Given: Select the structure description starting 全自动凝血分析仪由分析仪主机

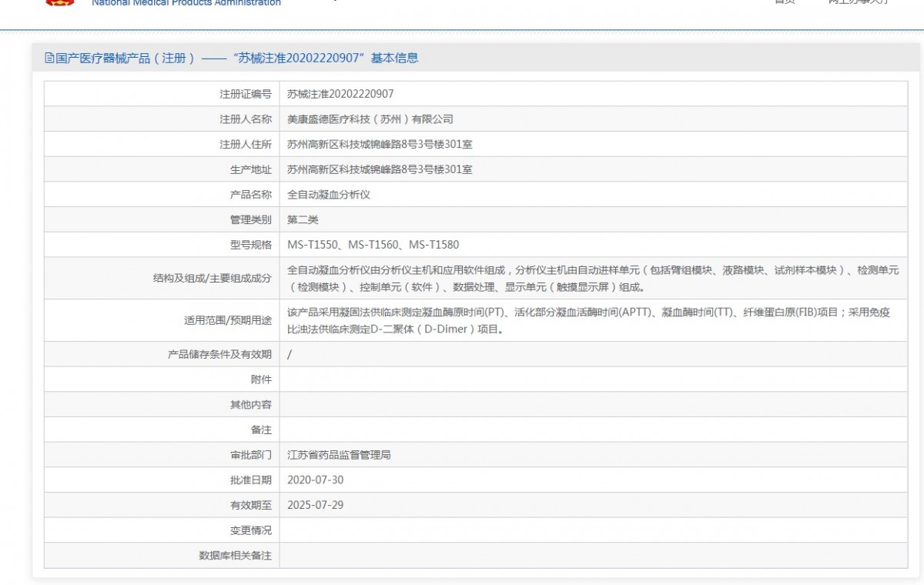Looking at the screenshot, I should pos(593,279).
